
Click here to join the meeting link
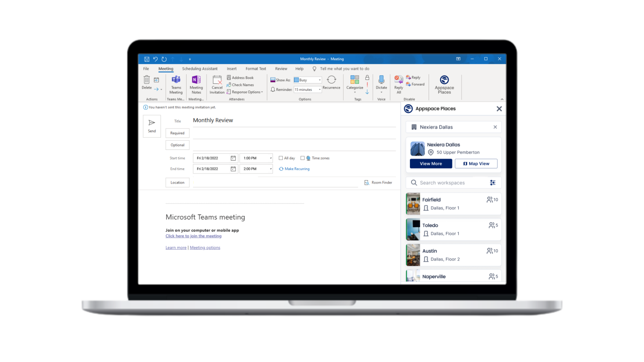(193, 236)
